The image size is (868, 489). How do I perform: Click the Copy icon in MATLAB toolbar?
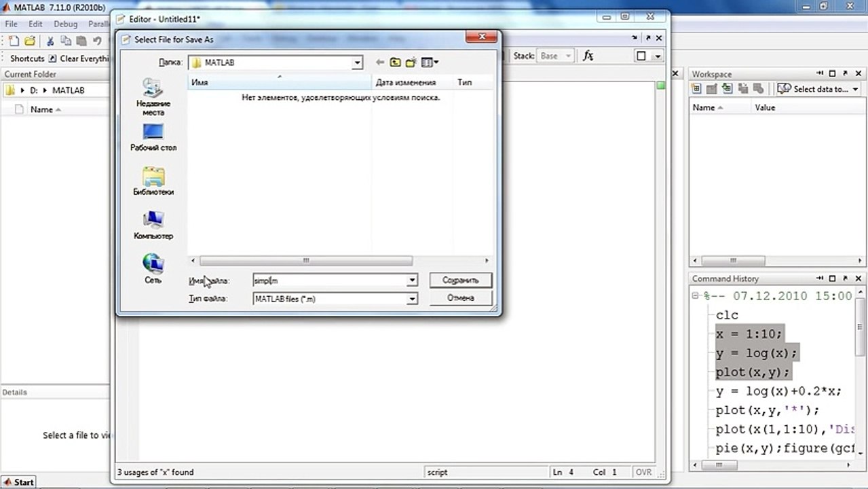click(66, 41)
